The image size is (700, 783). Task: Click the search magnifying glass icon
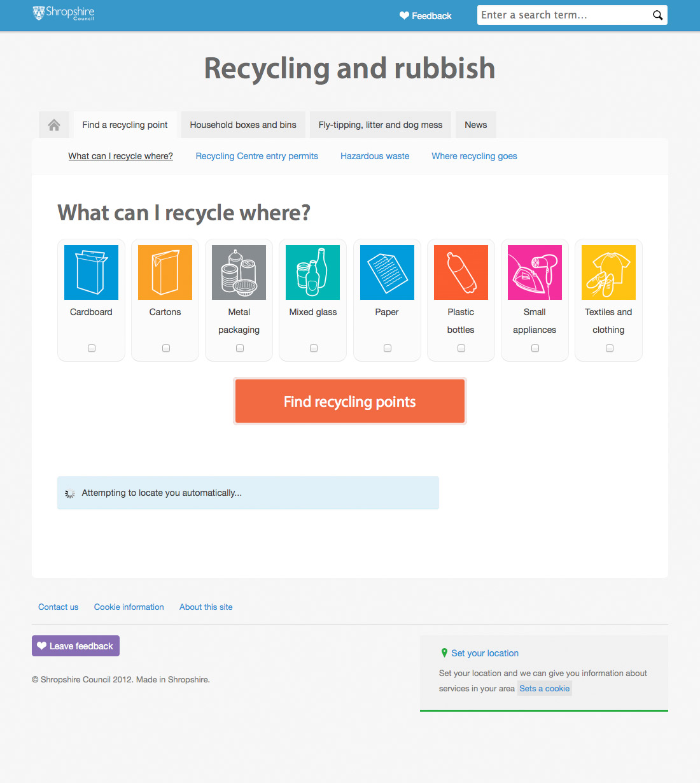click(658, 15)
